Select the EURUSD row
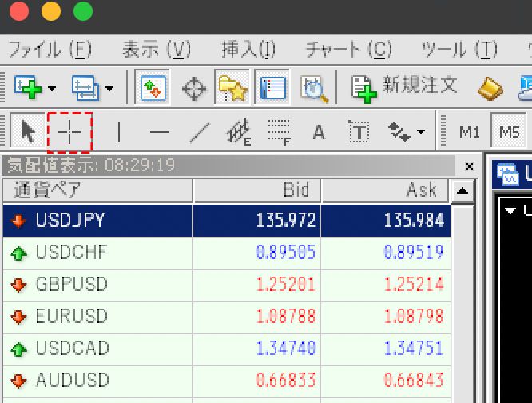Image resolution: width=532 pixels, height=403 pixels. 227,317
